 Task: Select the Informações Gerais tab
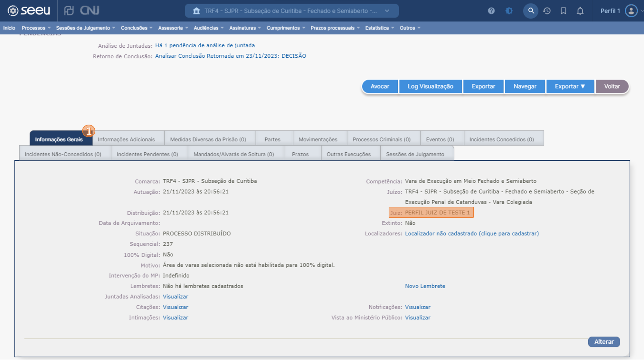tap(61, 138)
